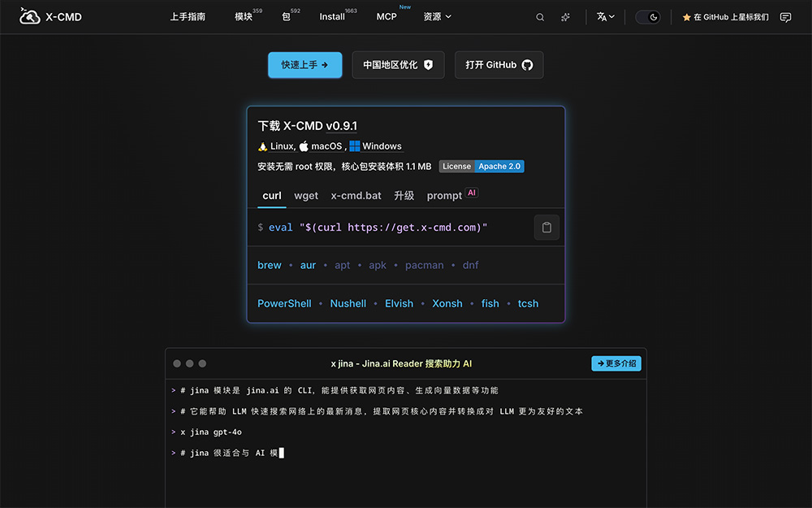Click the 快速上手 button
The height and width of the screenshot is (508, 812).
click(x=305, y=65)
